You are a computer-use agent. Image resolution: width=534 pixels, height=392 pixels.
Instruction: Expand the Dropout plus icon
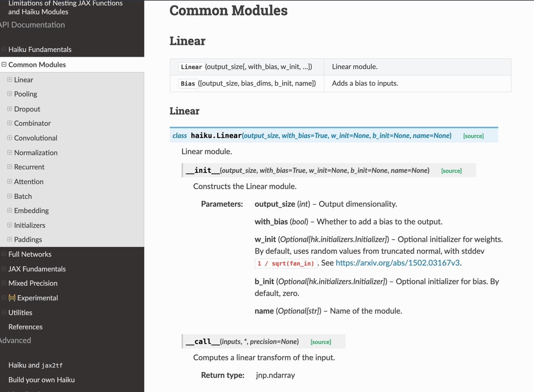click(x=10, y=109)
